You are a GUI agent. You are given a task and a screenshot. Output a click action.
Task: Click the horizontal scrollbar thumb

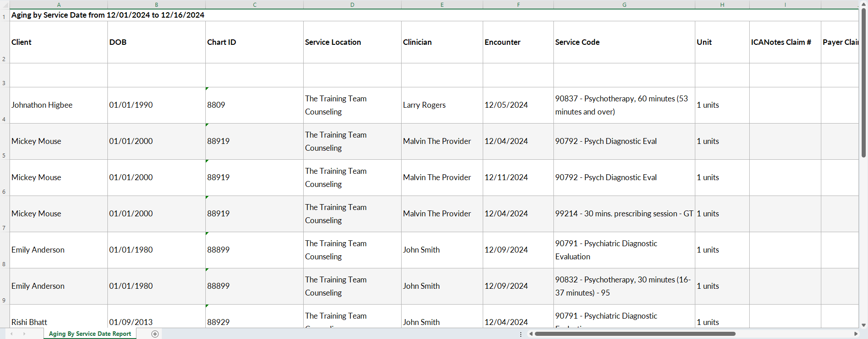pos(635,334)
